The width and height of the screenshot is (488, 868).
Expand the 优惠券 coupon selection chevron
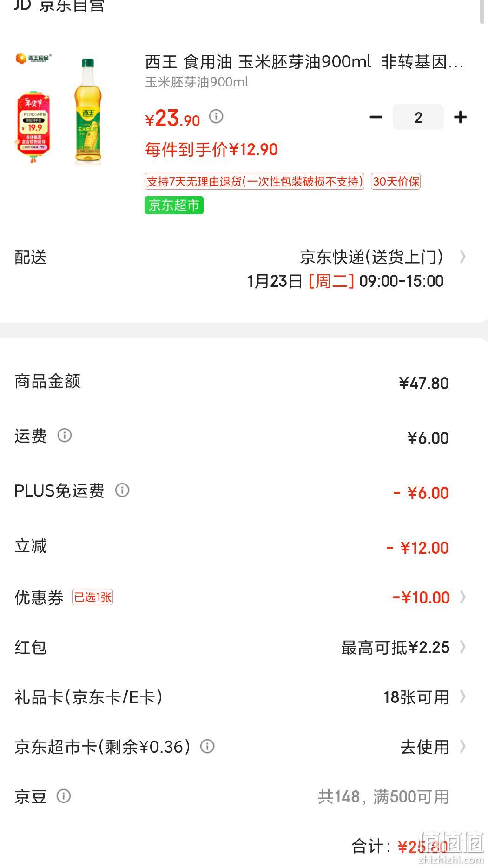(462, 597)
